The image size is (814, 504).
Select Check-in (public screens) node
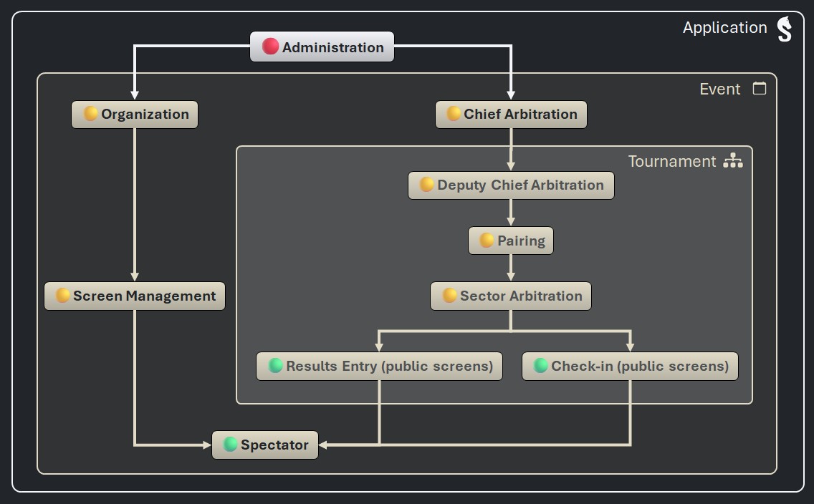coord(630,367)
